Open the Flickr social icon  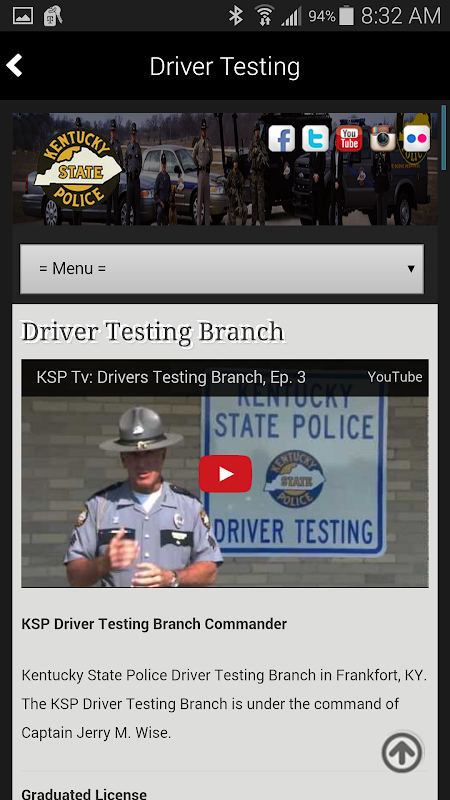[x=416, y=138]
